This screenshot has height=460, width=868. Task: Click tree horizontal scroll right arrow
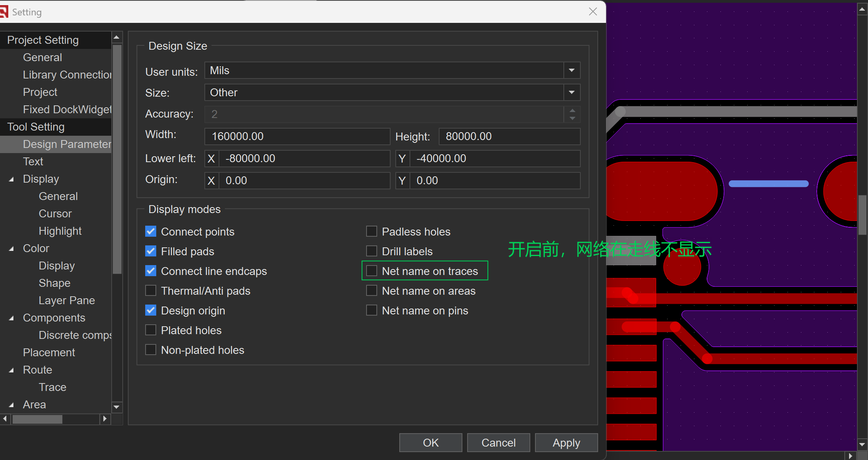click(x=105, y=419)
